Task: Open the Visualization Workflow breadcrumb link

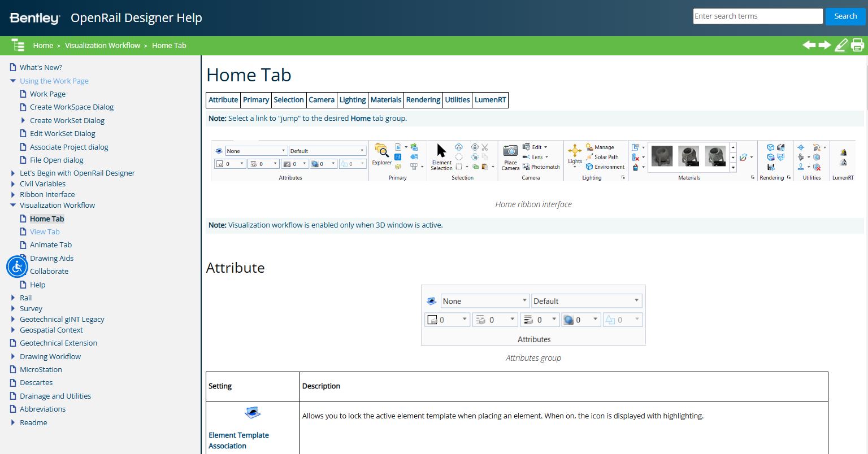Action: click(x=102, y=46)
